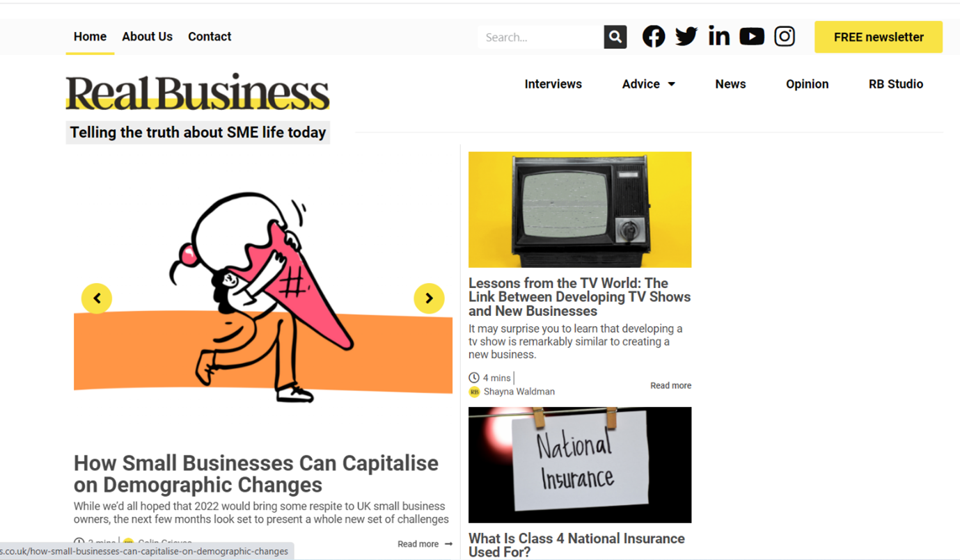Click the Real Business logo

[x=198, y=92]
